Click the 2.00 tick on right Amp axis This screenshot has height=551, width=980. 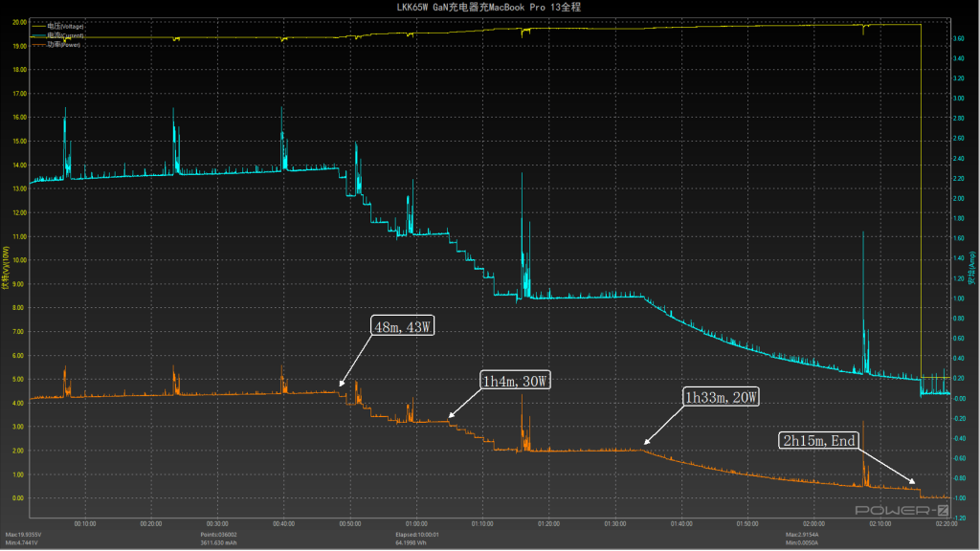(x=958, y=199)
